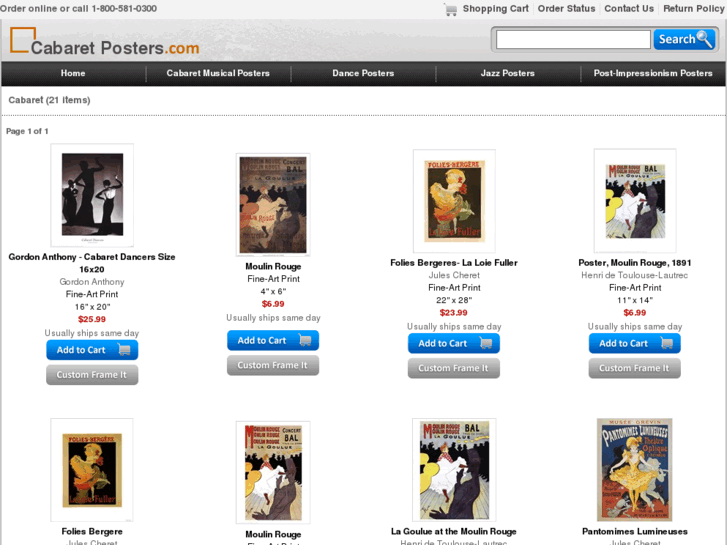This screenshot has width=727, height=545.
Task: Open the La Goulue at the Moulin Rouge title link
Action: tap(454, 532)
